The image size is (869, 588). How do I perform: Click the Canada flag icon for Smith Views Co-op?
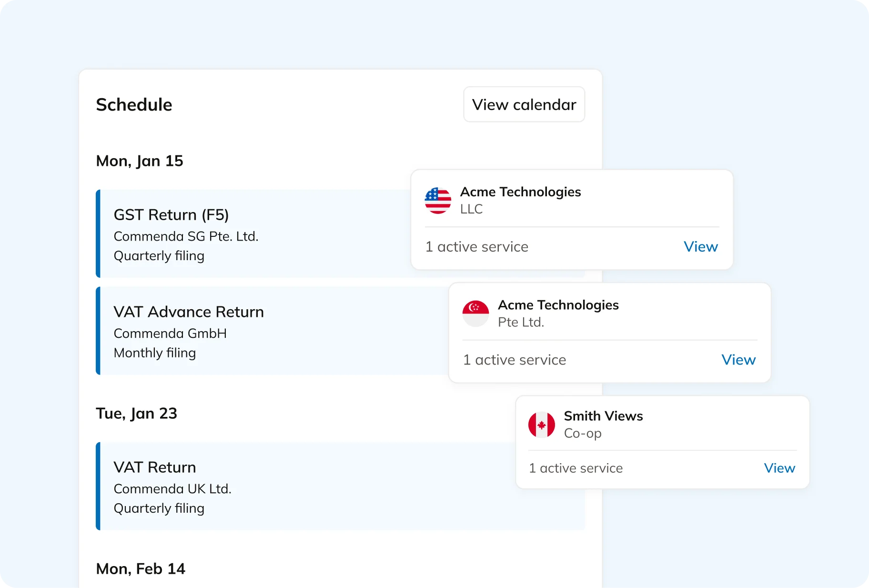pyautogui.click(x=542, y=425)
